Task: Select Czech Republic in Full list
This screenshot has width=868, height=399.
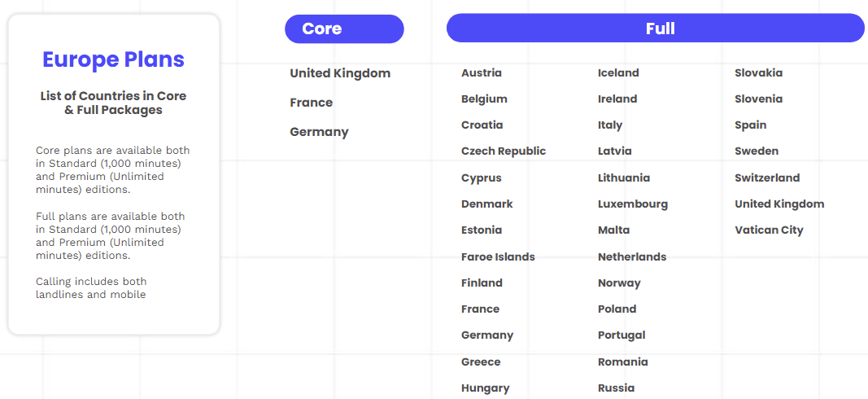Action: [x=503, y=151]
